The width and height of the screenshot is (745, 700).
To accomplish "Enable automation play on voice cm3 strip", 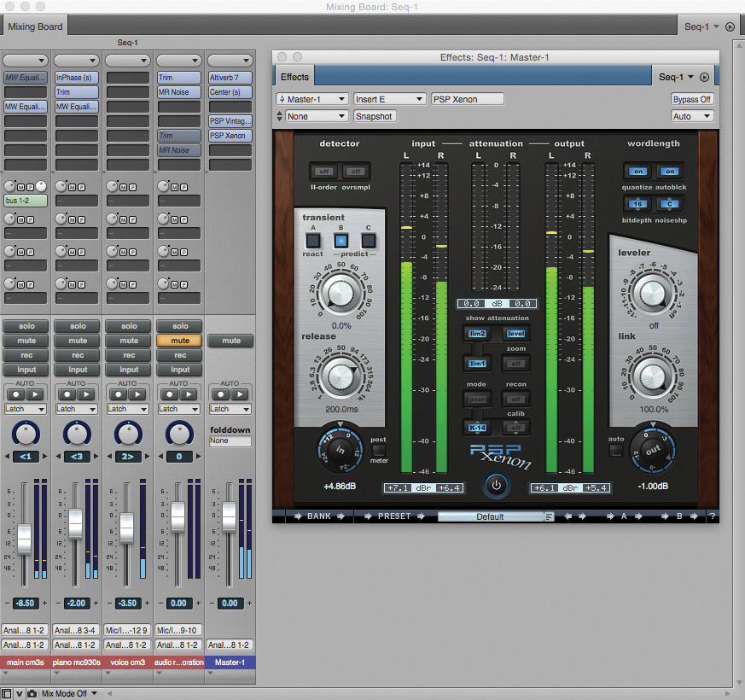I will 137,394.
